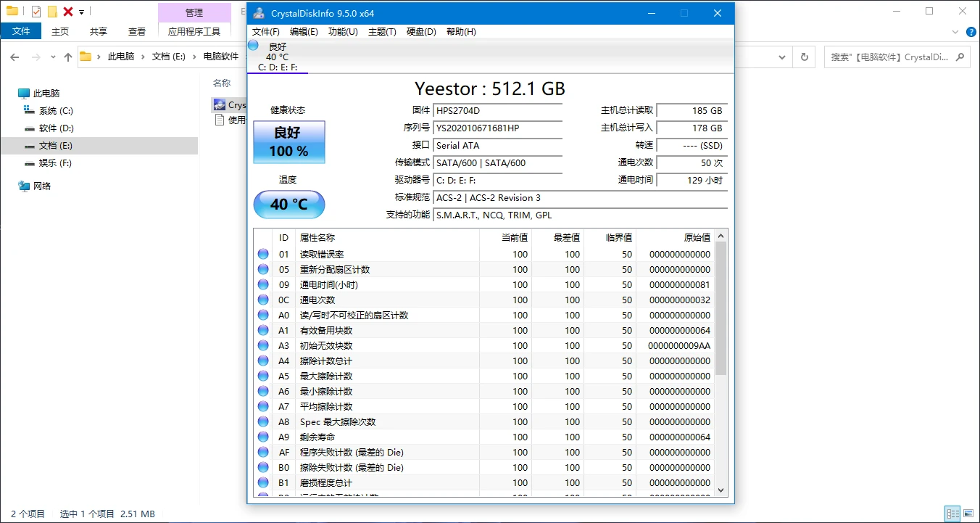The width and height of the screenshot is (980, 523).
Task: Click status orb for row A0
Action: point(263,315)
